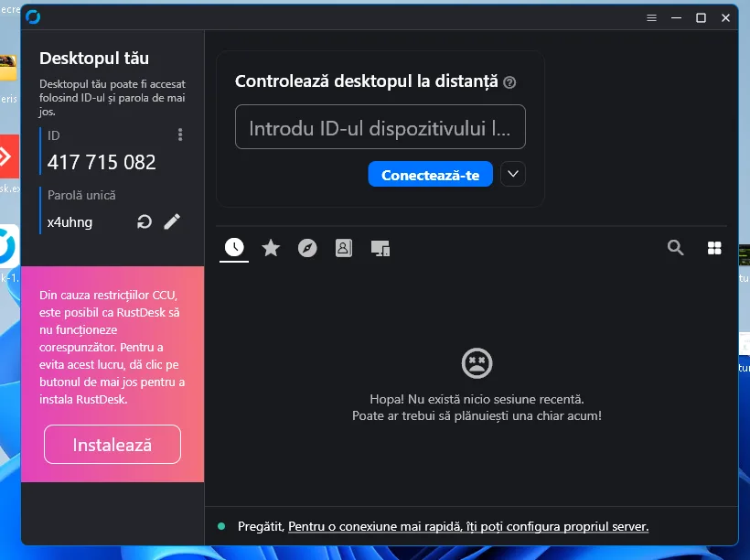Click the sad face empty sessions icon
This screenshot has width=750, height=560.
click(477, 363)
